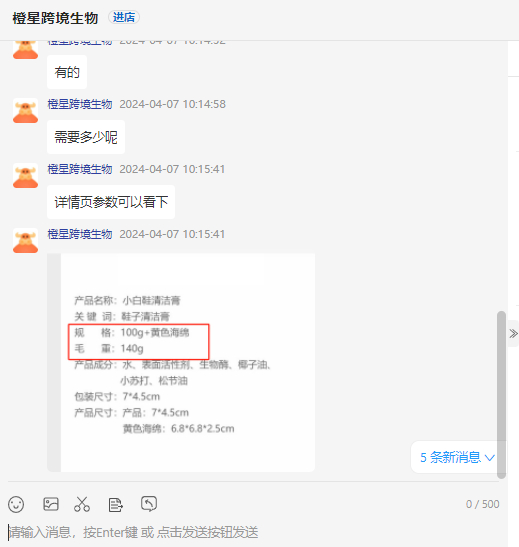Click the 进店 enter shop button

coord(124,17)
